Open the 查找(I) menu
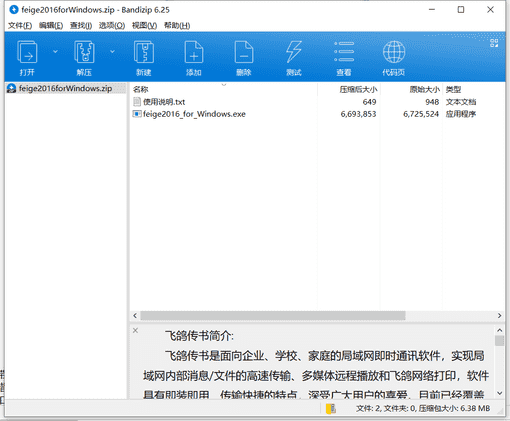 (81, 25)
